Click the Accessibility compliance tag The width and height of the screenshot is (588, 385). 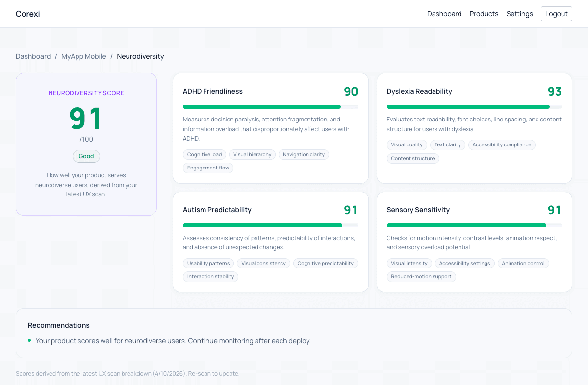pos(501,145)
